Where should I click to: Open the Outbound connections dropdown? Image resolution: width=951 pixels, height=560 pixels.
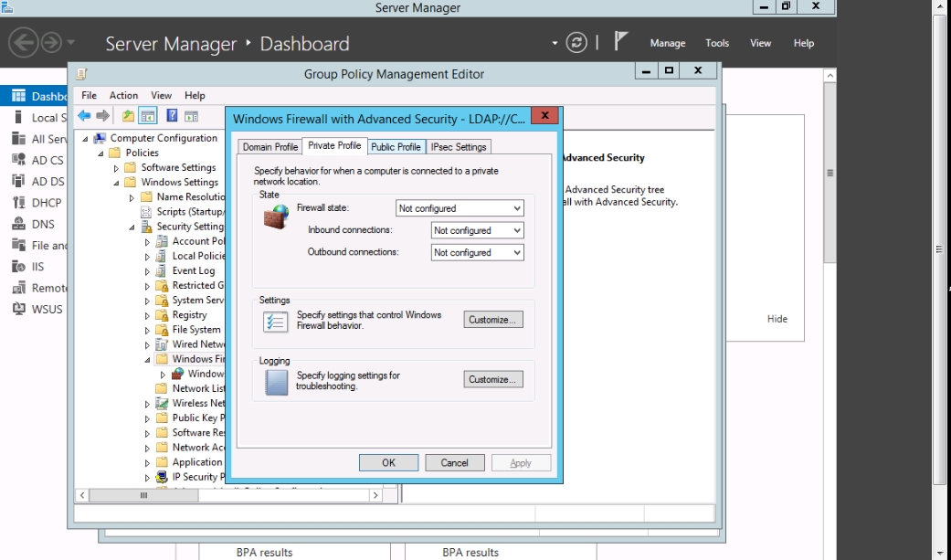477,253
